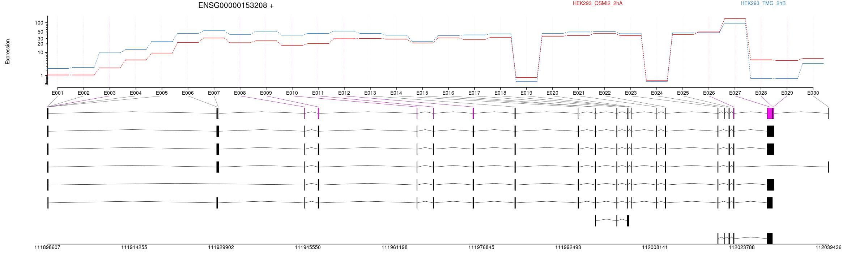
Task: Click y-axis tick value 100
Action: point(39,23)
